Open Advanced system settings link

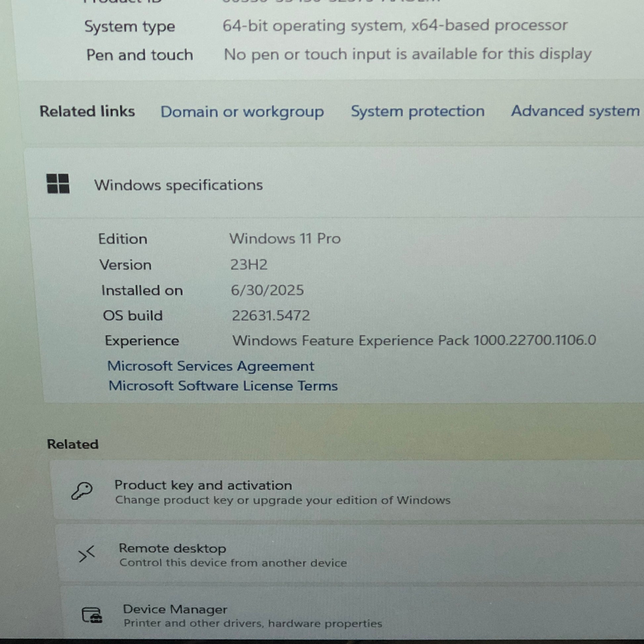[x=575, y=111]
